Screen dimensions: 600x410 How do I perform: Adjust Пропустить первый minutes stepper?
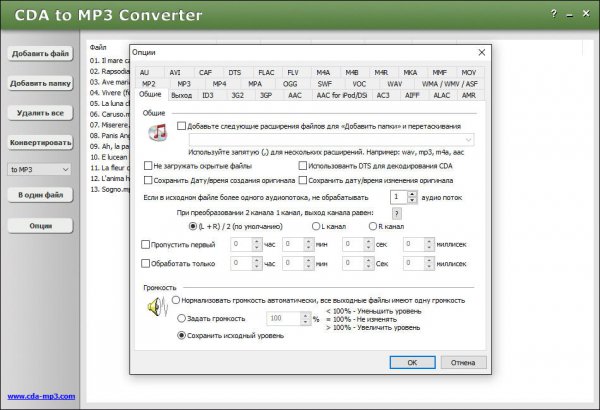(308, 244)
